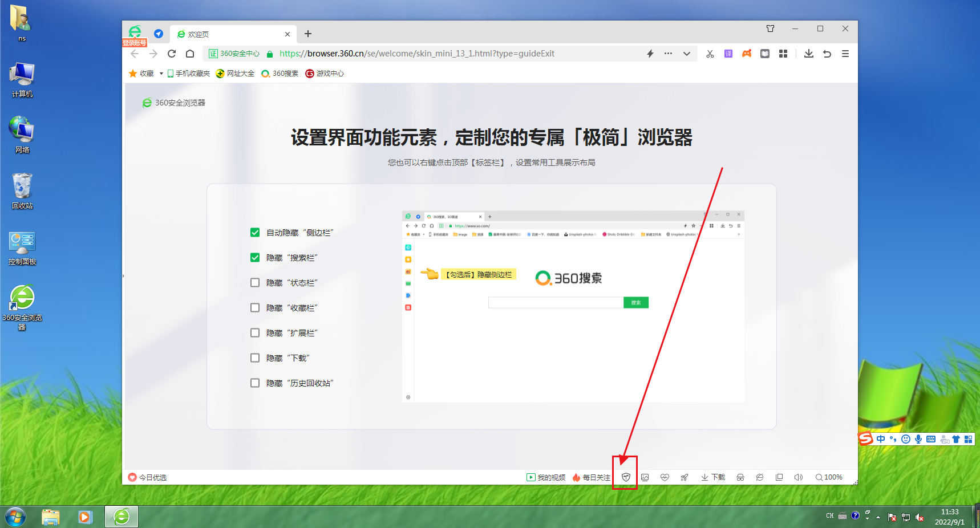Open the media player taskbar icon
This screenshot has height=528, width=980.
86,517
